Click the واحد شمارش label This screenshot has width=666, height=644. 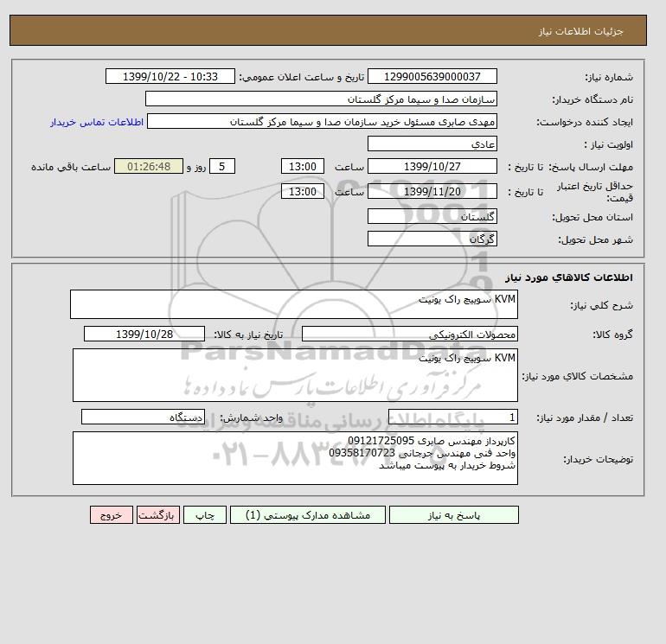(251, 418)
